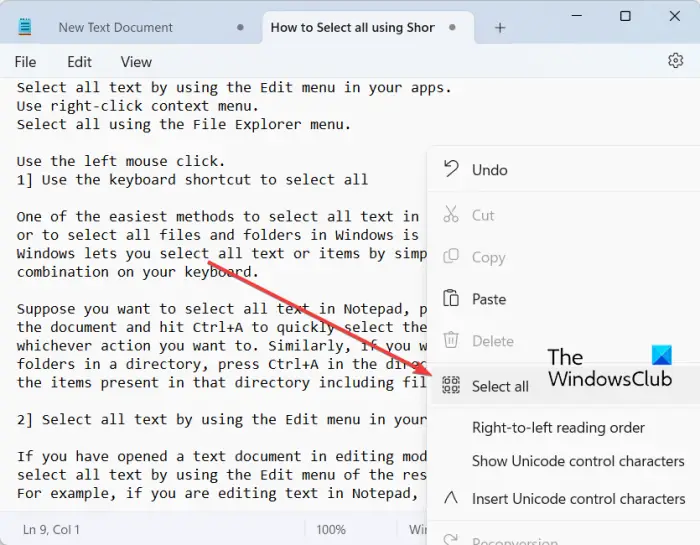Click the Delete trash can icon
The height and width of the screenshot is (545, 700).
(451, 340)
